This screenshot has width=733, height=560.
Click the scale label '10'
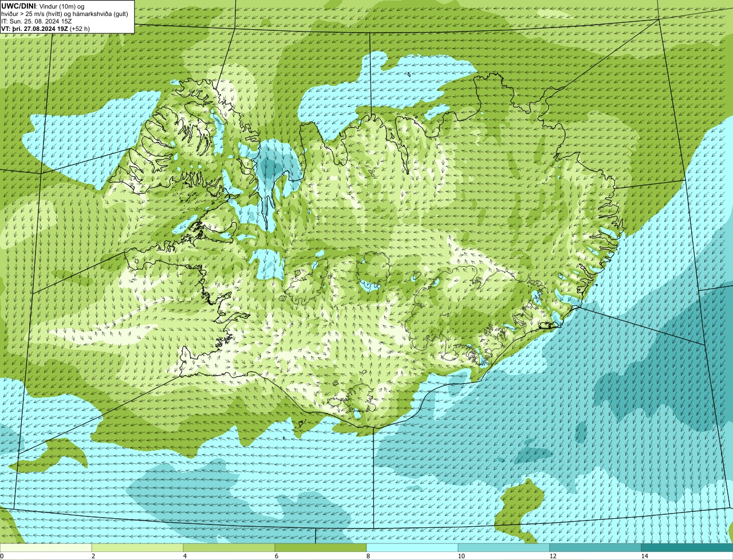pos(460,556)
